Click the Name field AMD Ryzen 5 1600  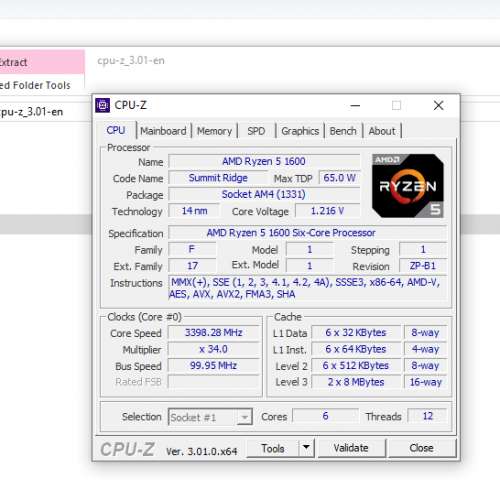tap(264, 161)
